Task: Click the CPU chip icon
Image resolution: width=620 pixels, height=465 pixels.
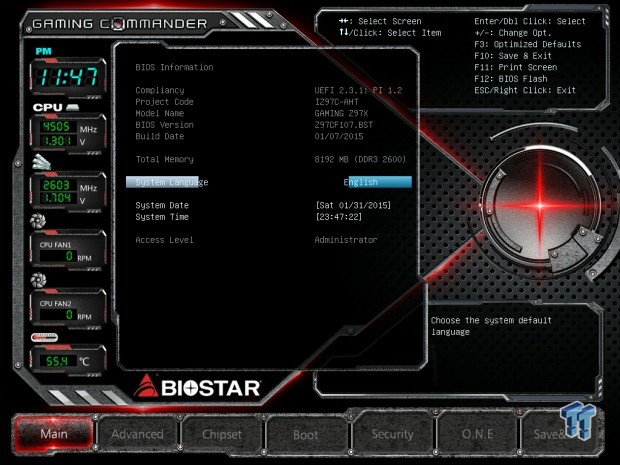Action: tap(73, 107)
